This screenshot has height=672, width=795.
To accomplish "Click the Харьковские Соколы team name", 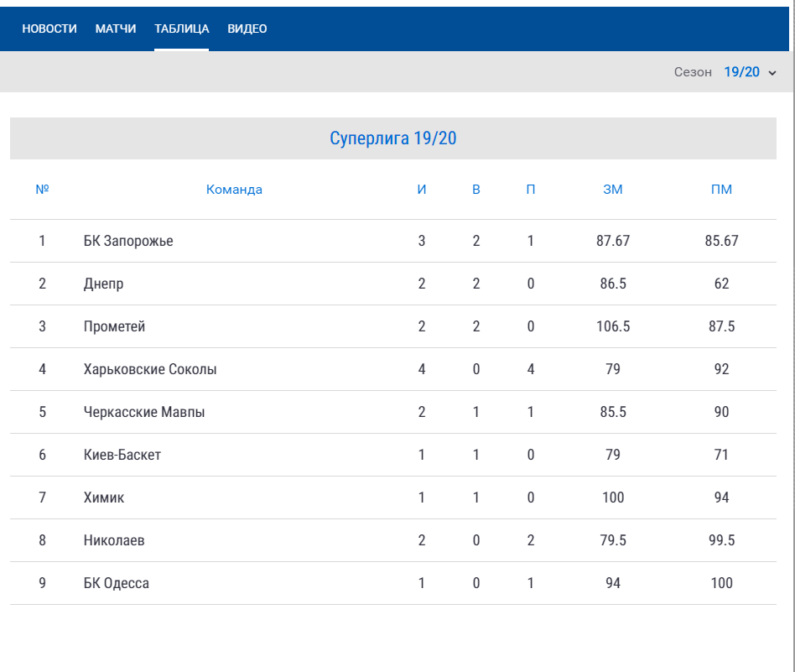I will [150, 369].
